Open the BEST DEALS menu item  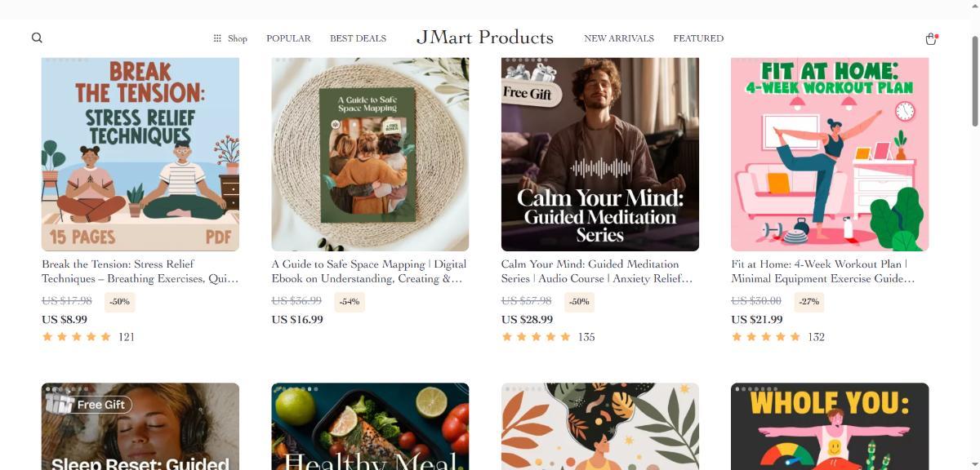point(358,38)
